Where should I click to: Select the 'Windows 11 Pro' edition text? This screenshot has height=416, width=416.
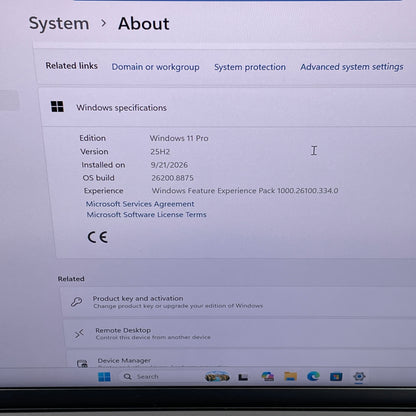[x=179, y=138]
